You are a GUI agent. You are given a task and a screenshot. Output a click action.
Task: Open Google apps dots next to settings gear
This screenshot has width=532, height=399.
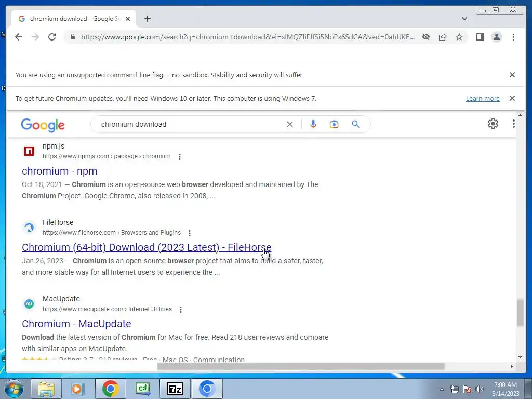click(513, 124)
